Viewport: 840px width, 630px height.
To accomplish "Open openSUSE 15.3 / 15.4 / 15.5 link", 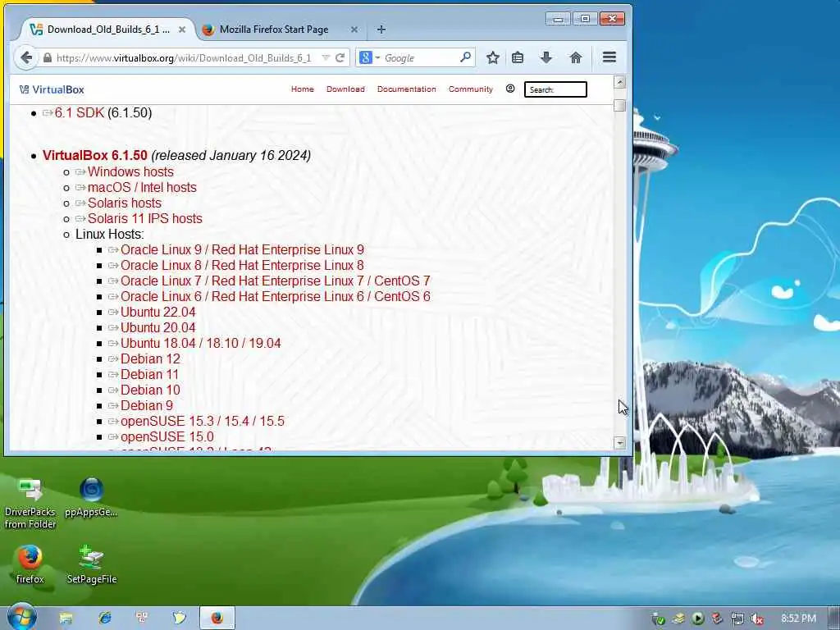I will coord(203,421).
